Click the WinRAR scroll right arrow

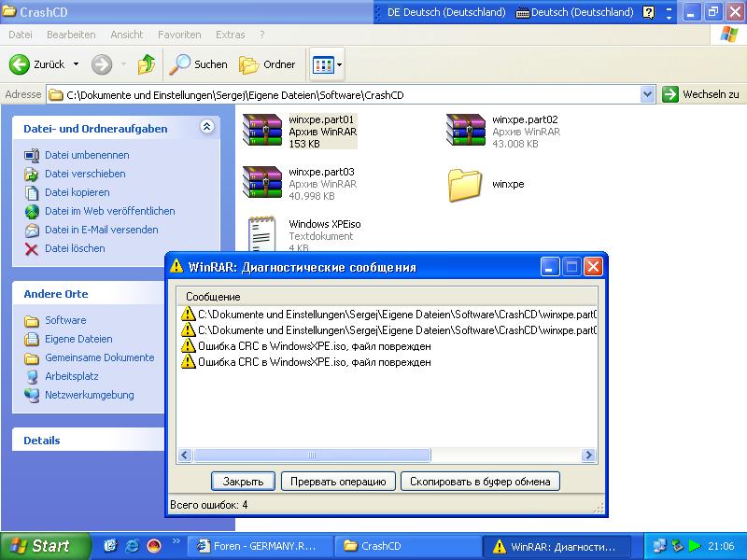click(x=588, y=455)
